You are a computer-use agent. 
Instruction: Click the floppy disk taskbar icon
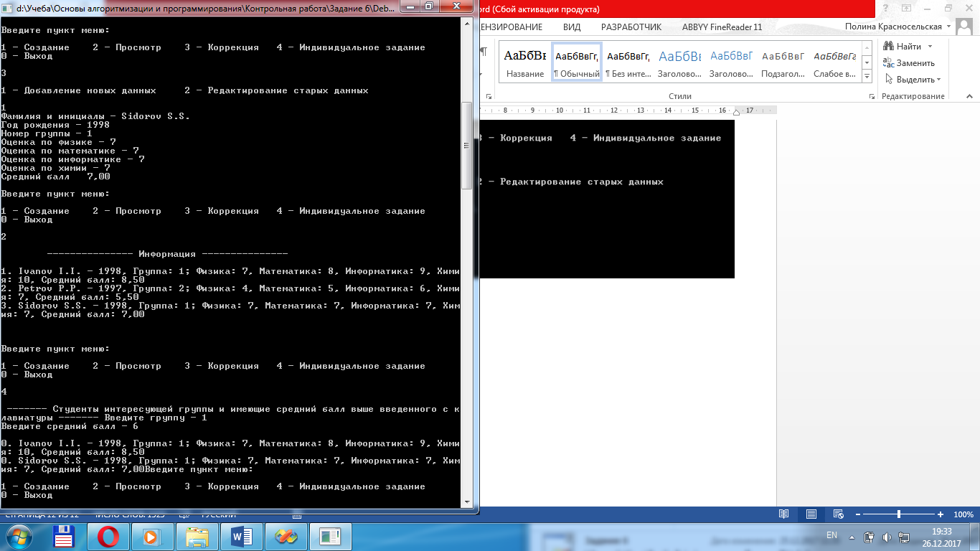coord(65,537)
